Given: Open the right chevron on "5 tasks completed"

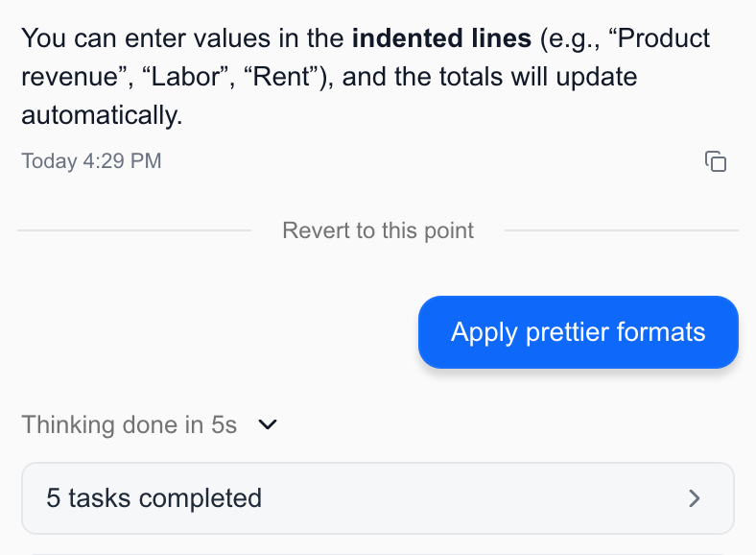Looking at the screenshot, I should 696,498.
